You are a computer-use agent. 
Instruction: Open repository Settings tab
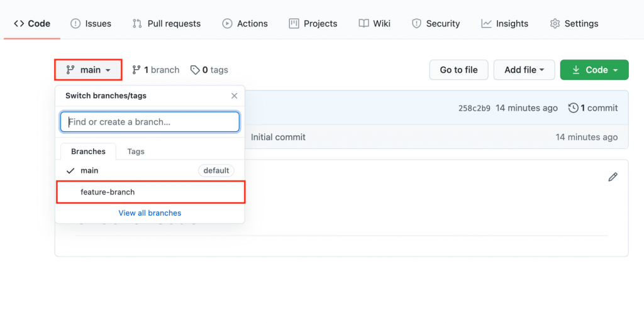pos(574,23)
